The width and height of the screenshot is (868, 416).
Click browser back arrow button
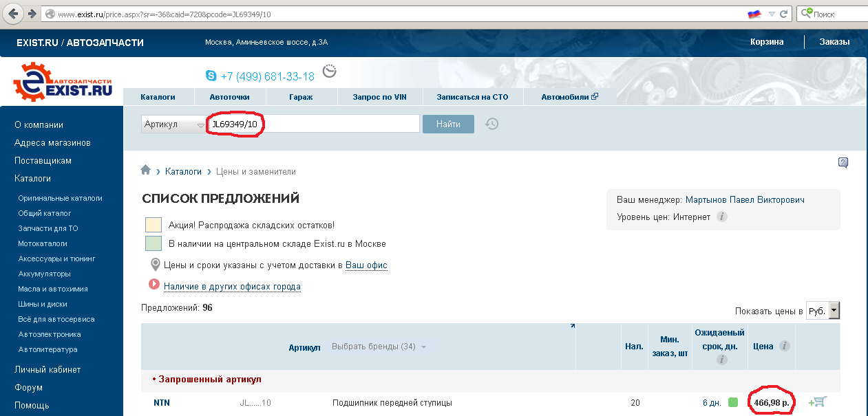(13, 14)
